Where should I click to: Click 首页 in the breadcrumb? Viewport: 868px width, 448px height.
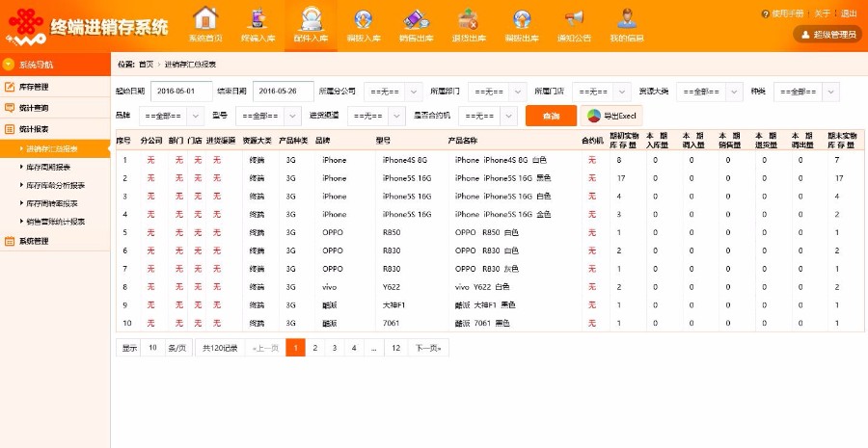coord(147,65)
